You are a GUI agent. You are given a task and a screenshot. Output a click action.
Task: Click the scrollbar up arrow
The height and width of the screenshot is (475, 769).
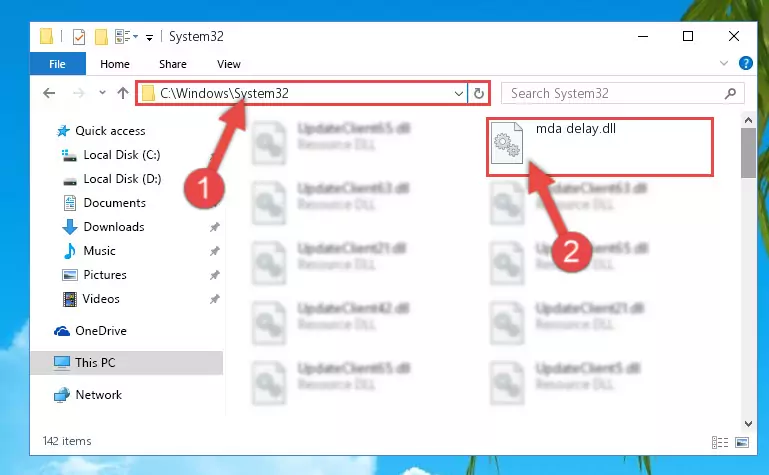click(748, 120)
